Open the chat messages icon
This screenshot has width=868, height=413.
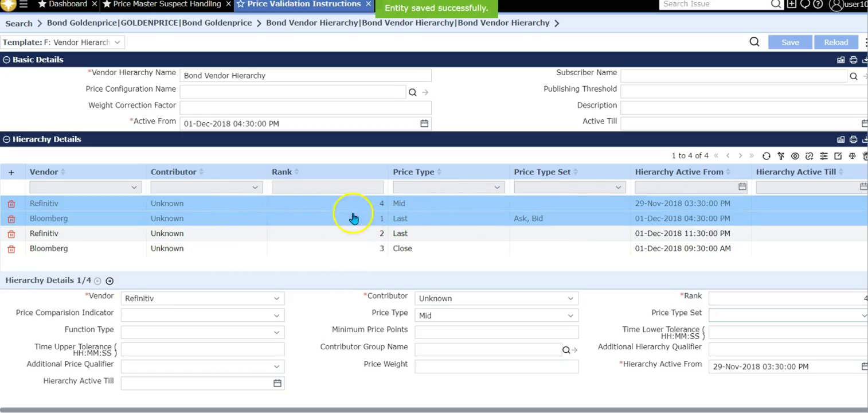pos(805,4)
